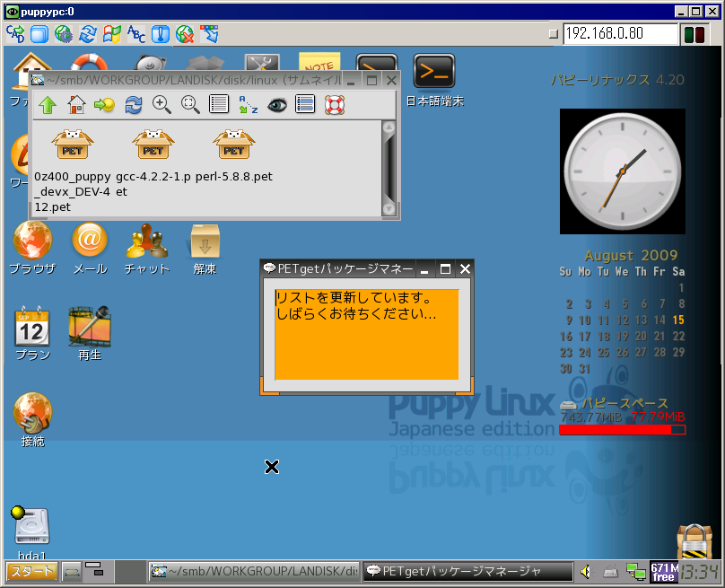This screenshot has width=725, height=588.
Task: Open the プラン calendar planner icon
Action: [x=32, y=334]
